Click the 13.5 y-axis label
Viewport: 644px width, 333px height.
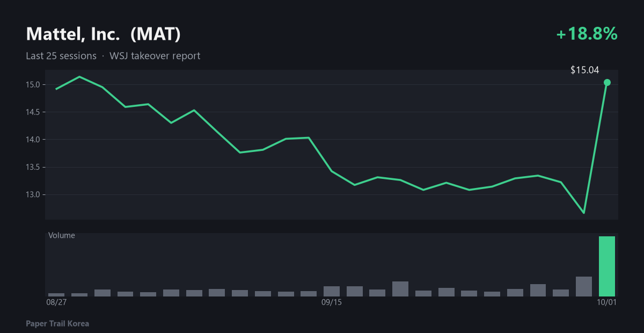click(33, 167)
